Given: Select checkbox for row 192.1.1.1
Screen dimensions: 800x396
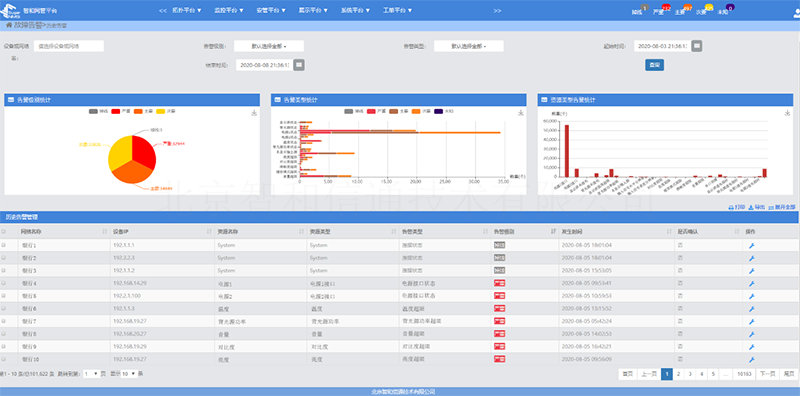Looking at the screenshot, I should coord(4,245).
